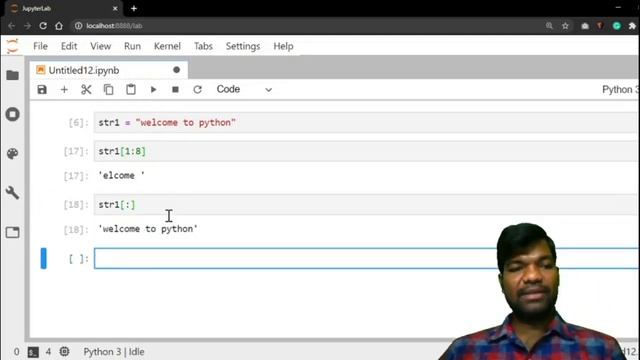Open the Running Terminals and Kernels sidebar icon
The image size is (640, 360).
[x=13, y=114]
